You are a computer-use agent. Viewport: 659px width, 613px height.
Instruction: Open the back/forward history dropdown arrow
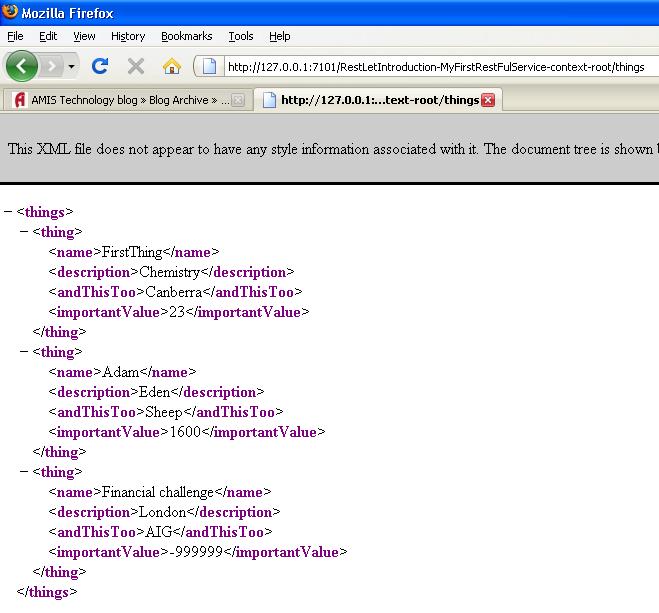coord(72,67)
